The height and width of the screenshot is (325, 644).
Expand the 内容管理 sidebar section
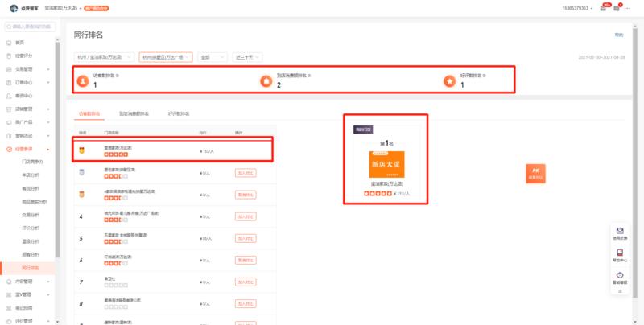(x=28, y=282)
